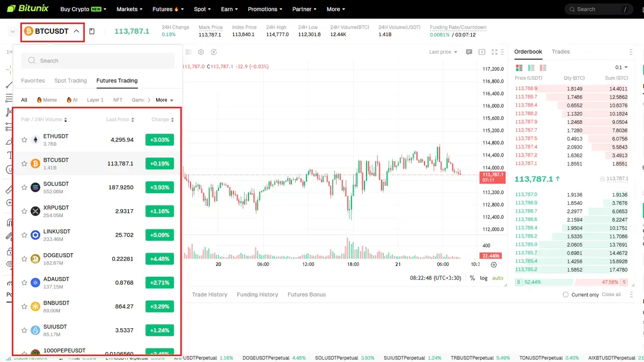This screenshot has width=644, height=362.
Task: Open the Funding History tab
Action: 257,294
